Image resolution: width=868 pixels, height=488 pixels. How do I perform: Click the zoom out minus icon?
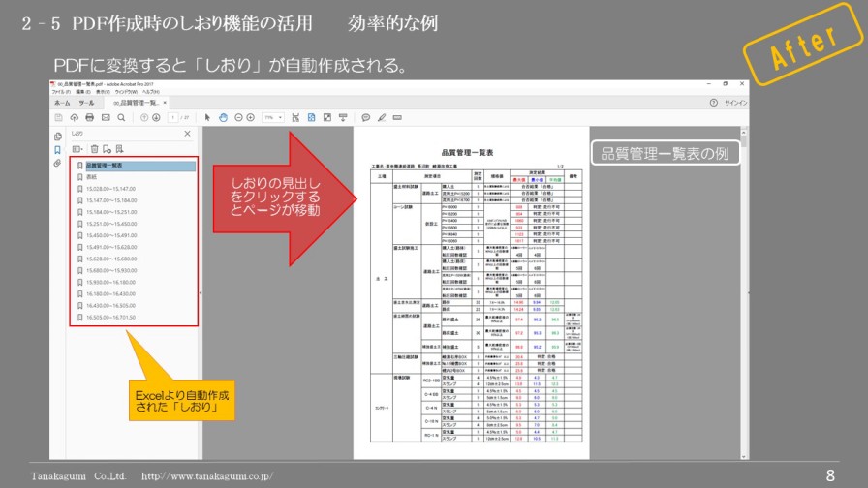click(x=237, y=117)
